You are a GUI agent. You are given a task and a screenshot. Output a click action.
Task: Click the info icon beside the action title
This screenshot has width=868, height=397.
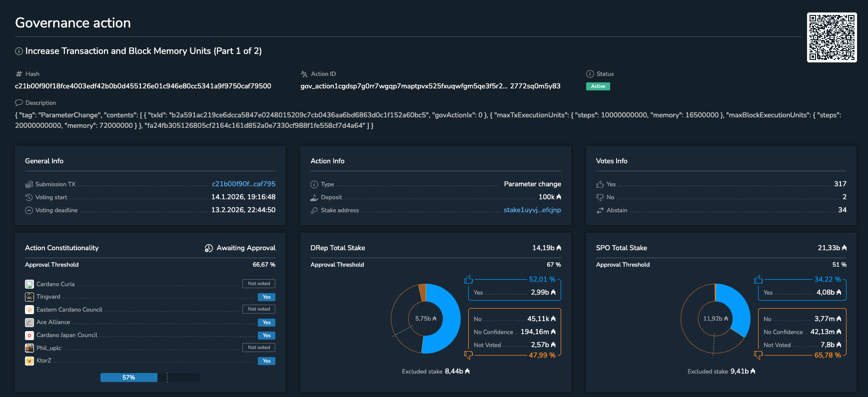coord(19,51)
